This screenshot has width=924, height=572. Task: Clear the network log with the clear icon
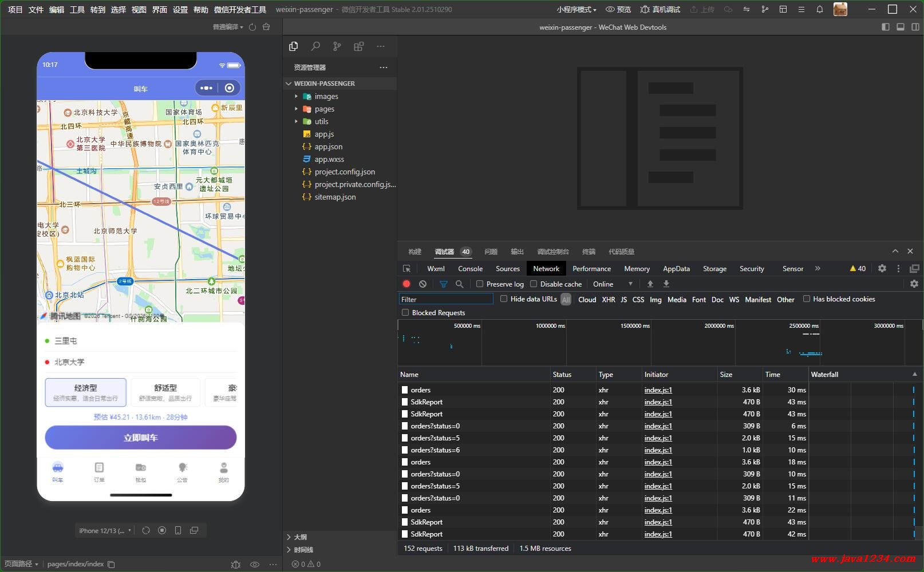click(422, 284)
